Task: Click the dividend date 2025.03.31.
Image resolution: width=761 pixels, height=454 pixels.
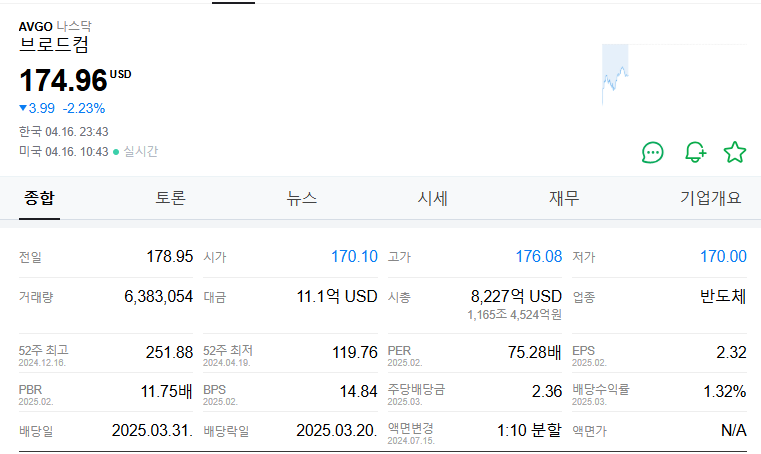Action: (152, 430)
